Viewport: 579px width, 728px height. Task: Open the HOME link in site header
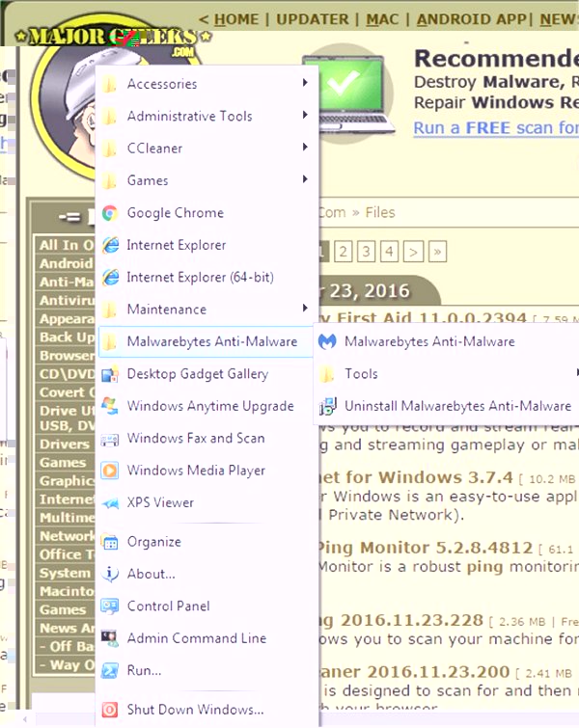236,19
